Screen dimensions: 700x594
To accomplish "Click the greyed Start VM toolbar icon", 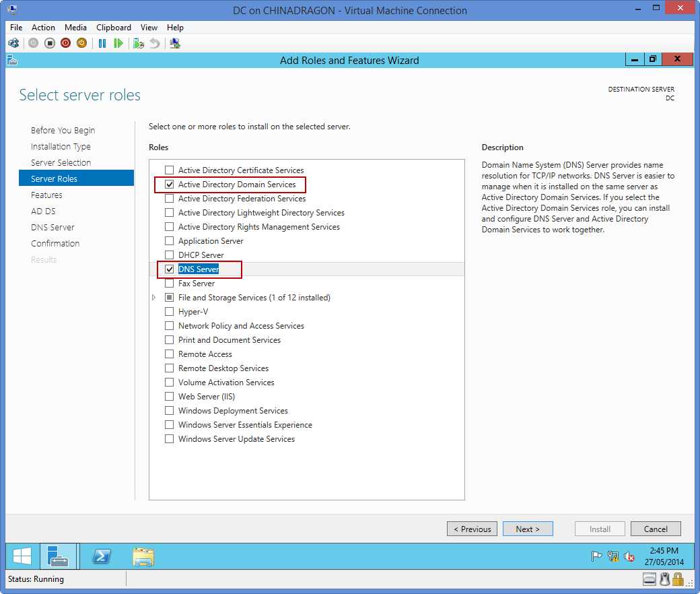I will coord(34,43).
